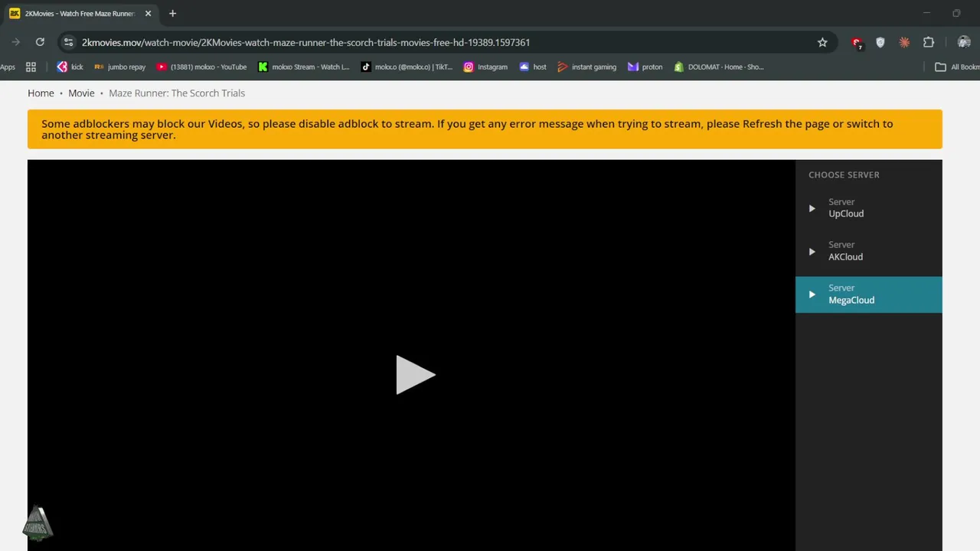Image resolution: width=980 pixels, height=551 pixels.
Task: Go to Home in the breadcrumb
Action: (x=41, y=93)
